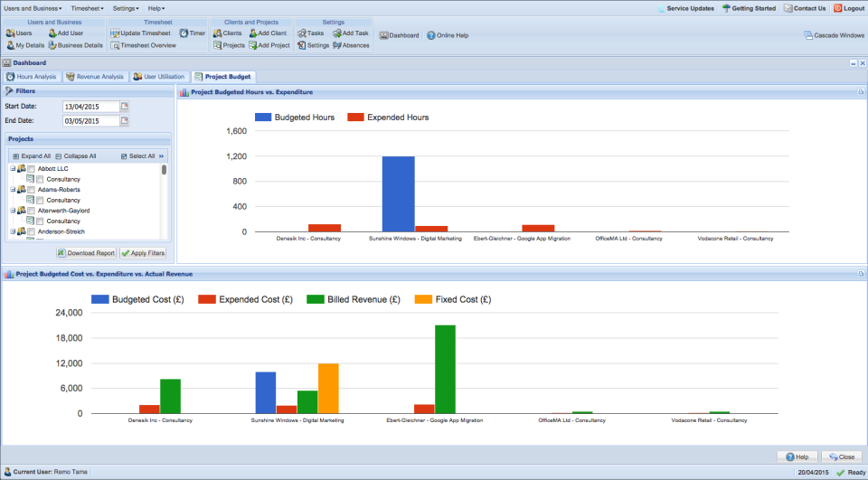The image size is (868, 480).
Task: Click the Start Date input field
Action: pyautogui.click(x=91, y=107)
